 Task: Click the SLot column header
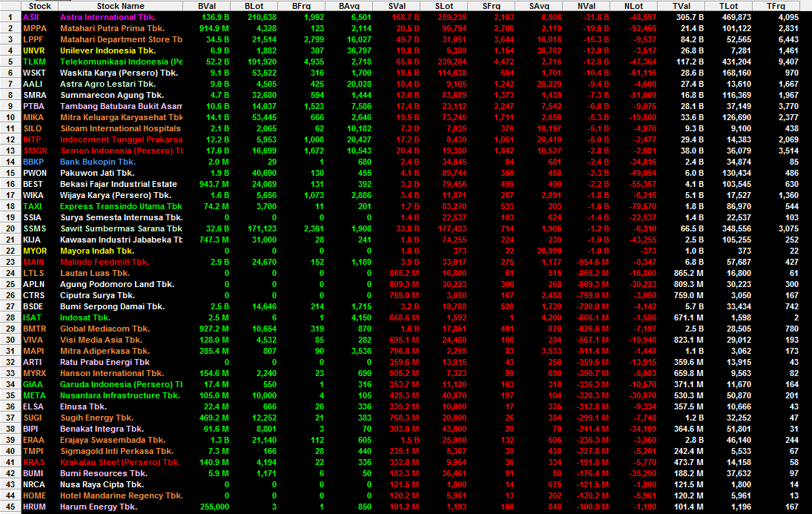[443, 6]
